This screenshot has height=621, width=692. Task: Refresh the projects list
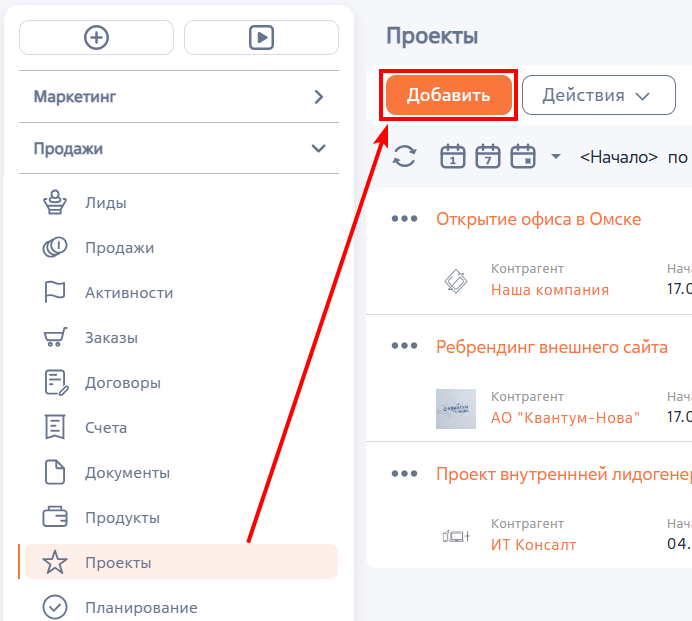pyautogui.click(x=404, y=156)
